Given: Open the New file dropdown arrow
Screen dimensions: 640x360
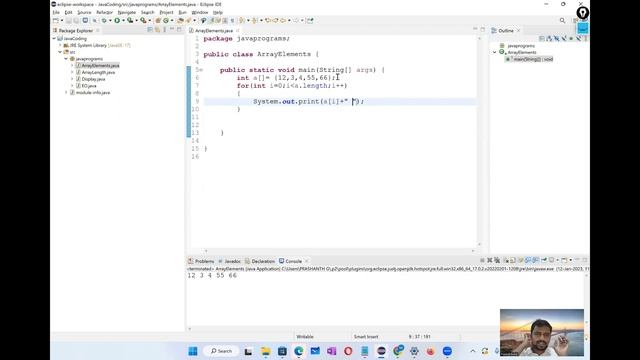Looking at the screenshot, I should [x=62, y=20].
